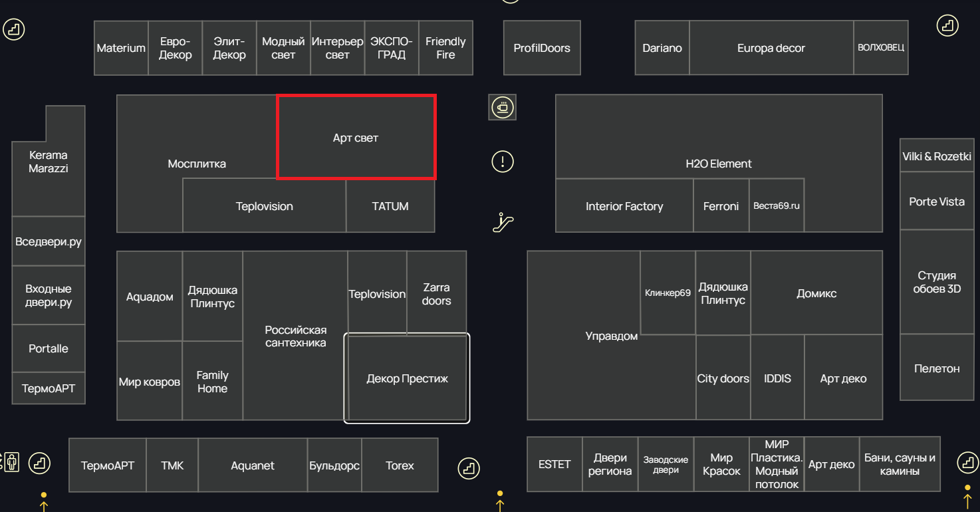Click the stairs icon in bottom-right corner
This screenshot has width=980, height=512.
pyautogui.click(x=967, y=461)
